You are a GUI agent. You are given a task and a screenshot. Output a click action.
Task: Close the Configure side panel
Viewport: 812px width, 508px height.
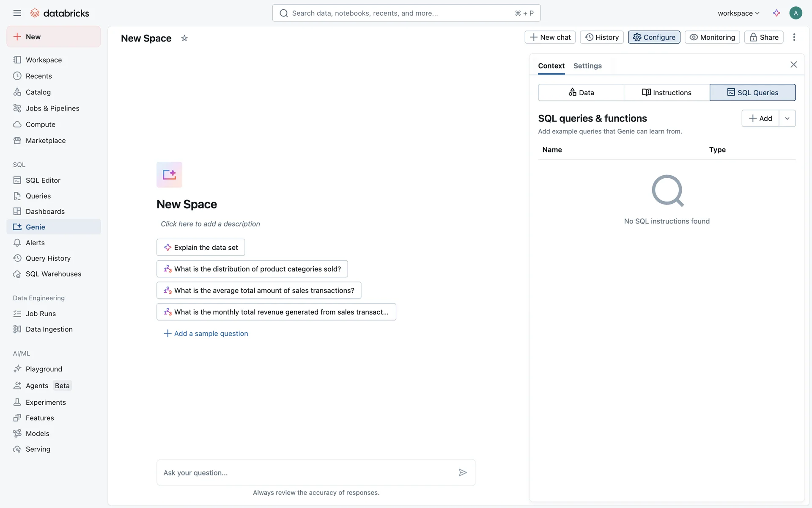793,64
